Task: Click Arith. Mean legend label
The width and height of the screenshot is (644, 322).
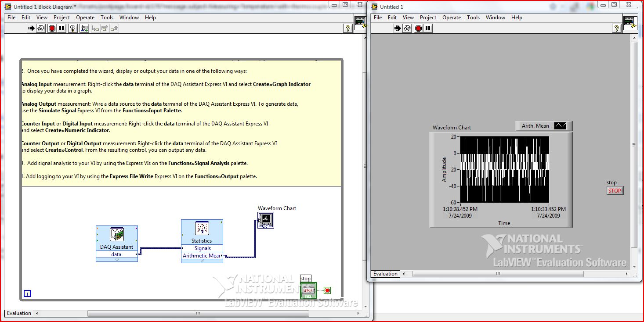Action: 535,126
